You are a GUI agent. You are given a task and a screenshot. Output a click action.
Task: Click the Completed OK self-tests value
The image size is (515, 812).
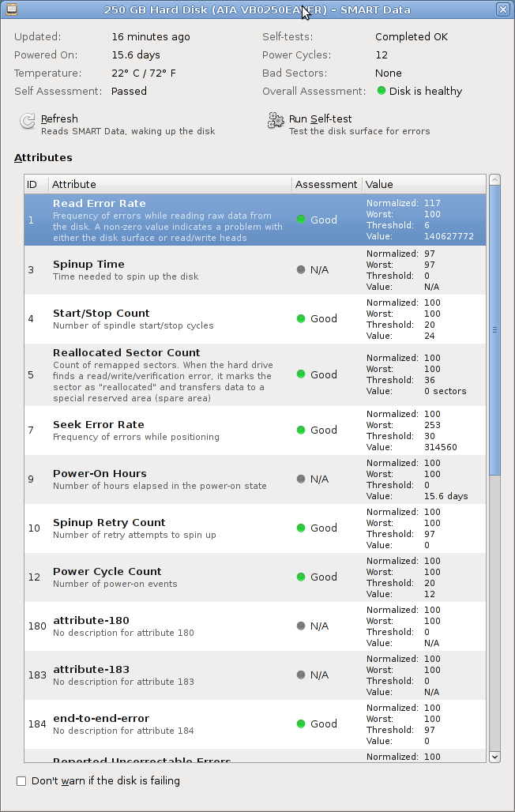(412, 37)
